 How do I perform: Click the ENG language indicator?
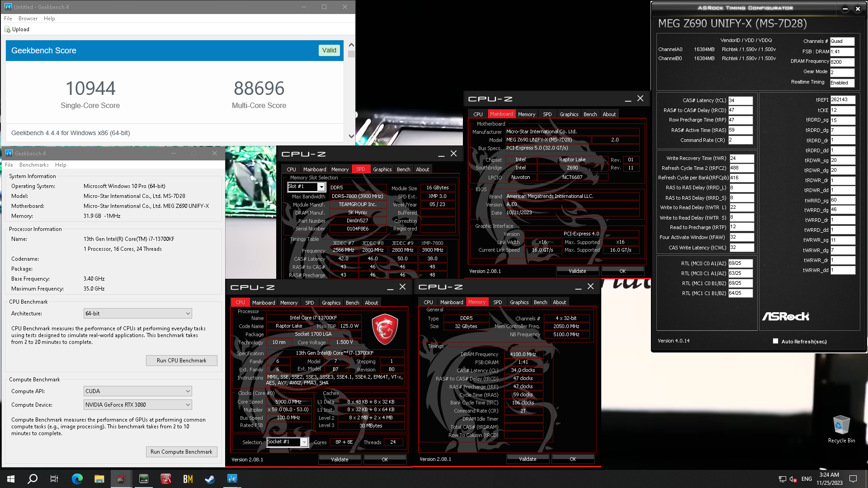pyautogui.click(x=807, y=479)
